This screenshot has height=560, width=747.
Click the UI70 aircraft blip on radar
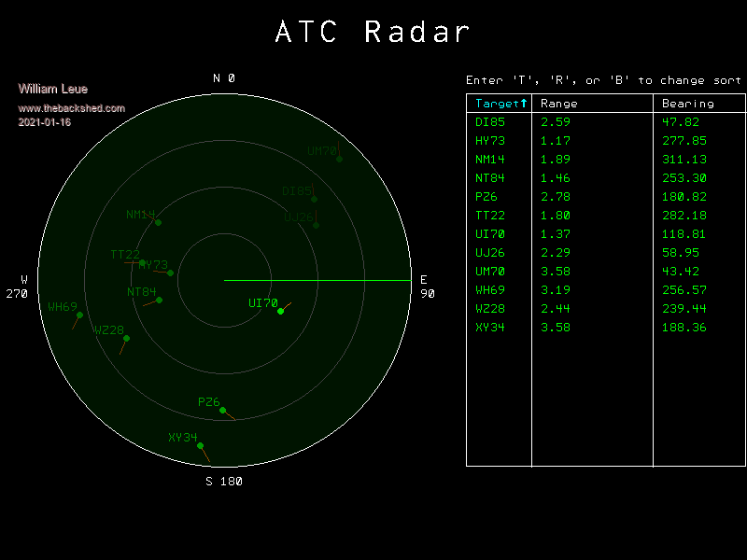click(280, 311)
